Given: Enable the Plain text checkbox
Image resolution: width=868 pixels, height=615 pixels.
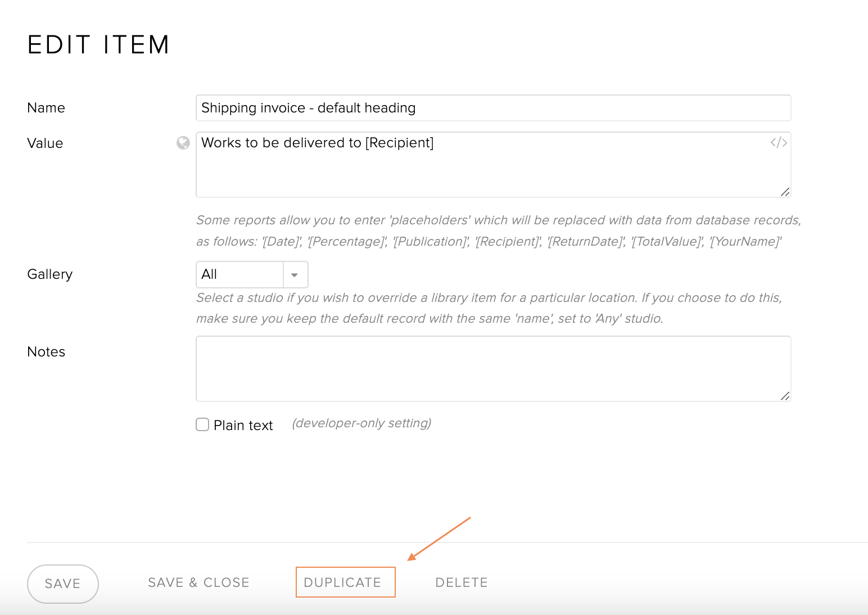Looking at the screenshot, I should pyautogui.click(x=202, y=424).
